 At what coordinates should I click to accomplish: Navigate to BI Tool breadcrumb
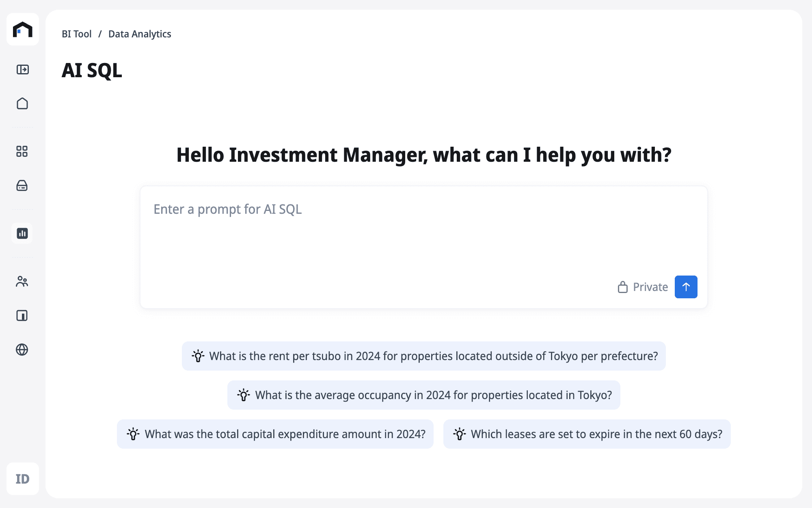click(77, 34)
